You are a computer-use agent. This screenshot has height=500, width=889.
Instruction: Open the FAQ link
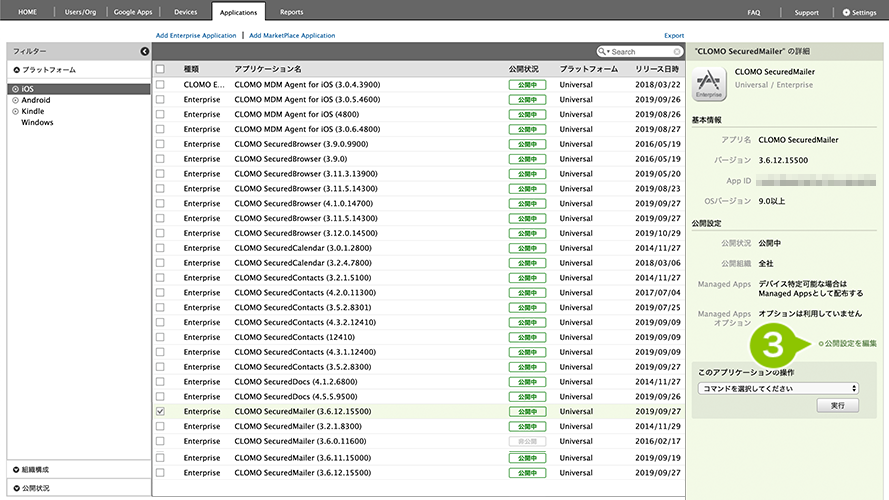coord(753,12)
